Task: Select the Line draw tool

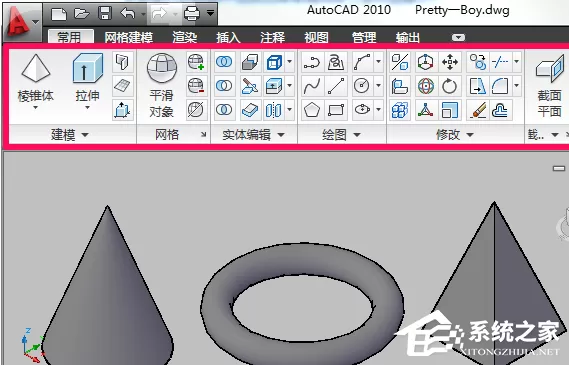Action: (x=336, y=86)
